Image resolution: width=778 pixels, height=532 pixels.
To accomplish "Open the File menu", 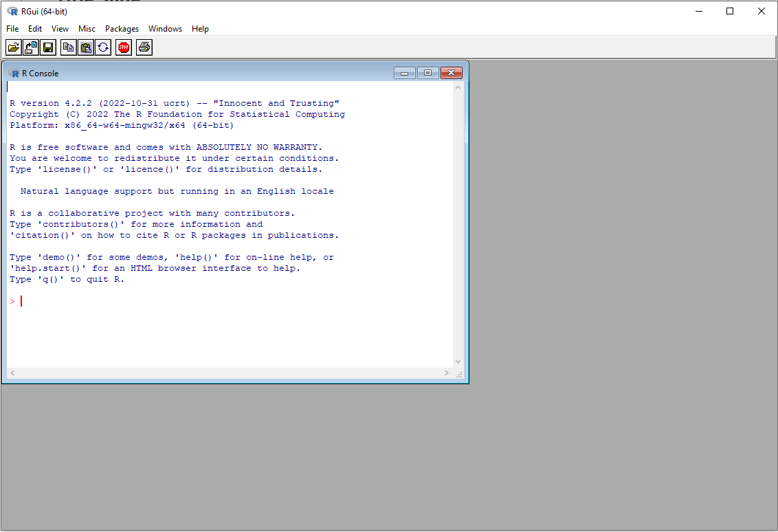I will click(x=12, y=29).
